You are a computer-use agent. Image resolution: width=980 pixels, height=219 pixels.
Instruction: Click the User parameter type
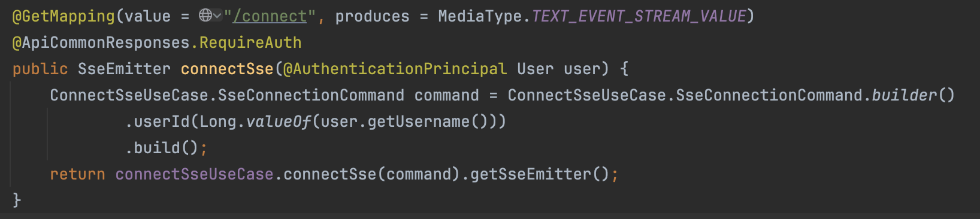(x=536, y=69)
